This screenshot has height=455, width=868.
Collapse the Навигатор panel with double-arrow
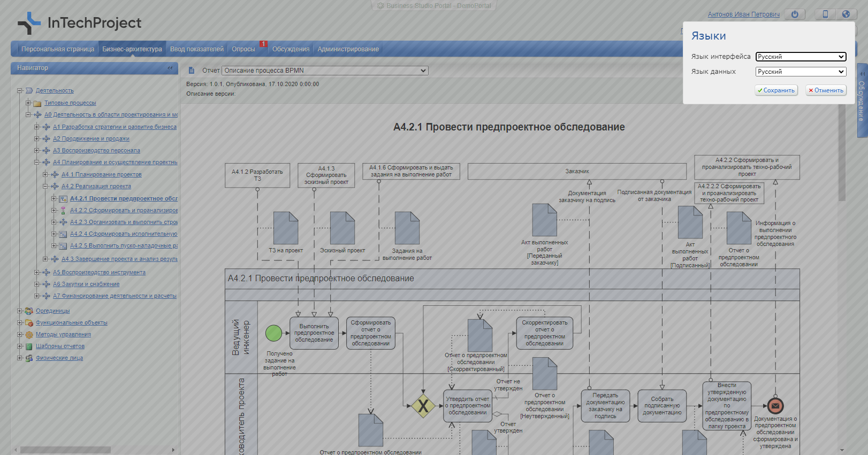(x=170, y=68)
